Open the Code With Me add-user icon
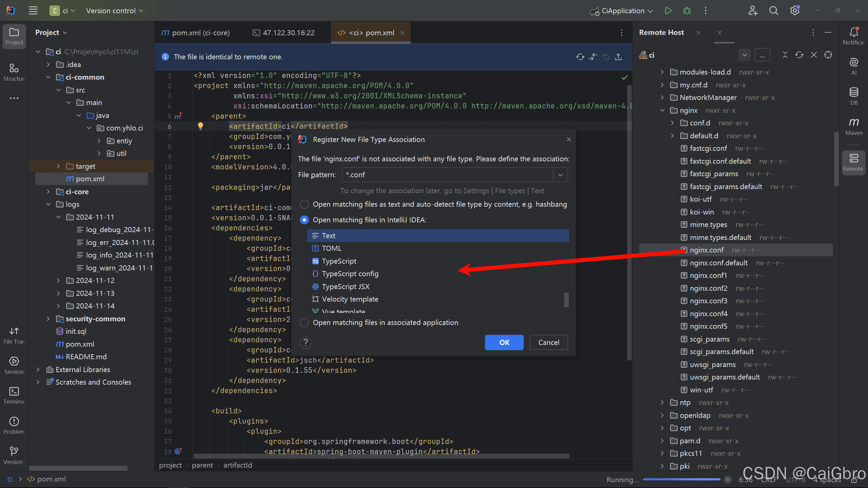The image size is (868, 488). click(753, 11)
